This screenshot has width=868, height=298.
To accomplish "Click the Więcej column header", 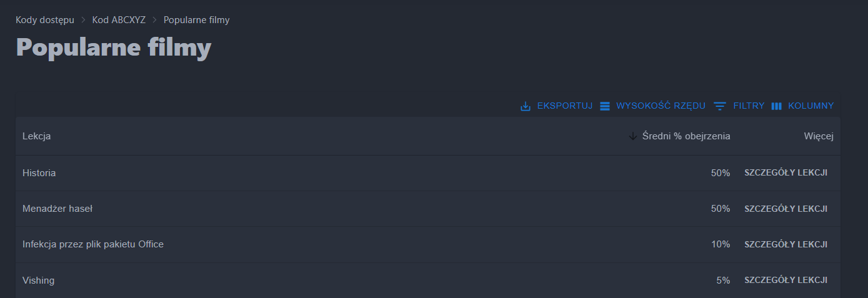I will point(819,136).
